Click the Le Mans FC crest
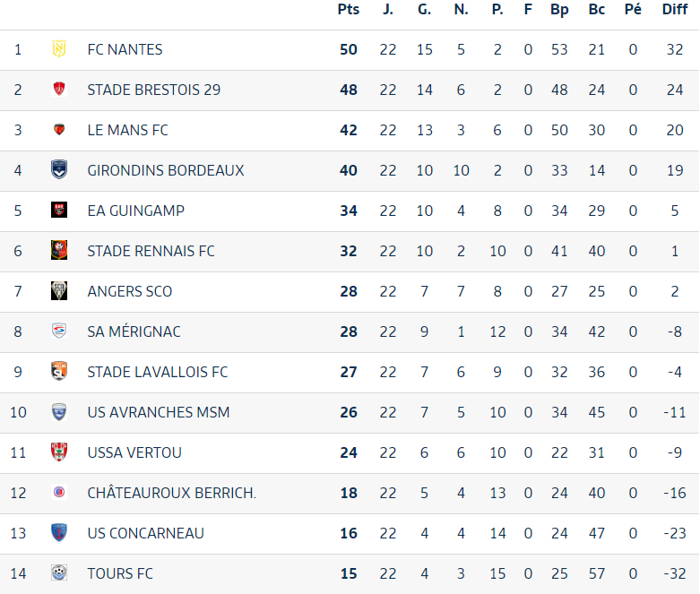The height and width of the screenshot is (594, 700). pyautogui.click(x=59, y=130)
